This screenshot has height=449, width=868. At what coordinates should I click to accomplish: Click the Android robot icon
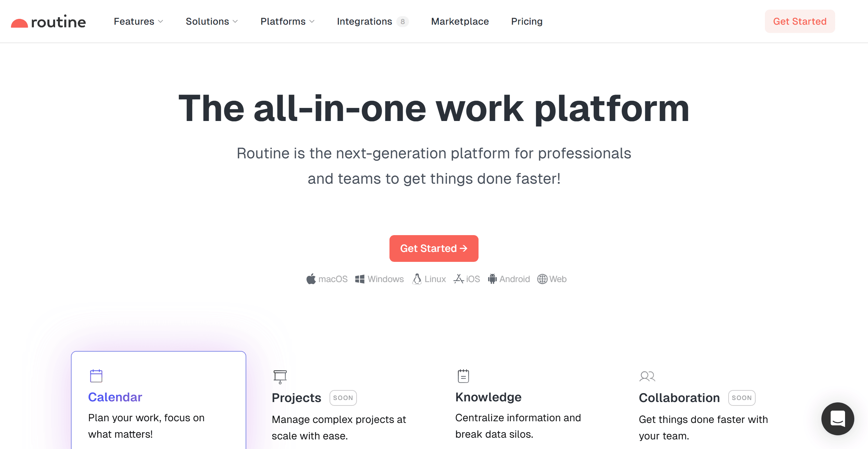tap(492, 279)
